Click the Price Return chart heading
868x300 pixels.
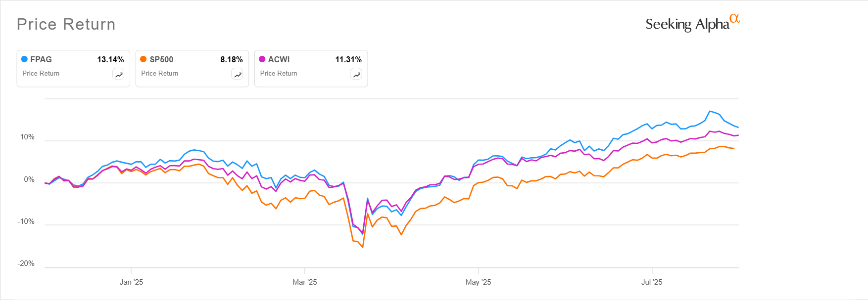(x=66, y=24)
